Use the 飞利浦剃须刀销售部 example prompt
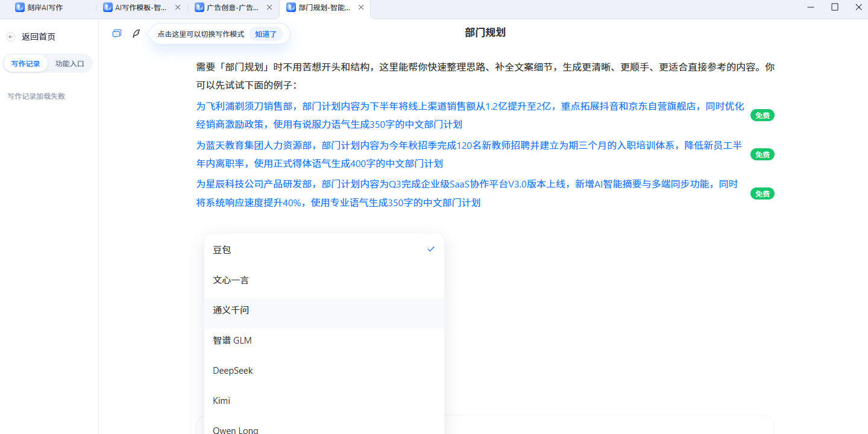The width and height of the screenshot is (868, 434). (471, 115)
